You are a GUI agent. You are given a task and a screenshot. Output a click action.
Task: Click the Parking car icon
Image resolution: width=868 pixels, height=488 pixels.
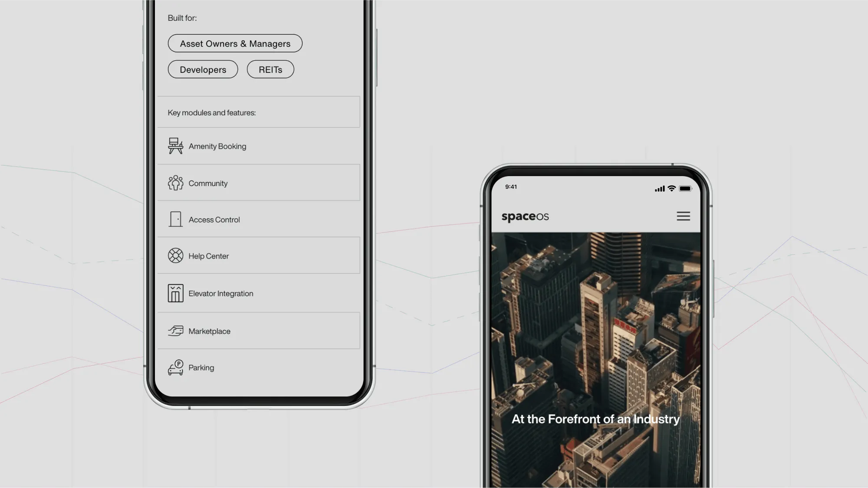pyautogui.click(x=175, y=367)
